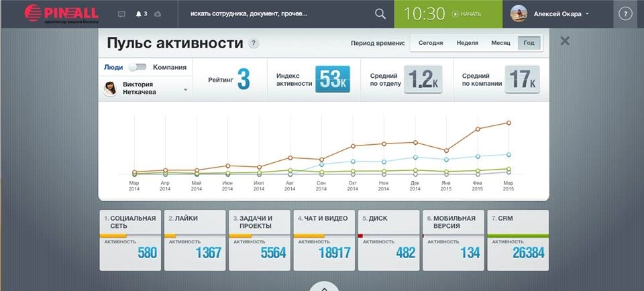Open the CRM activity card
This screenshot has width=644, height=291.
click(518, 240)
